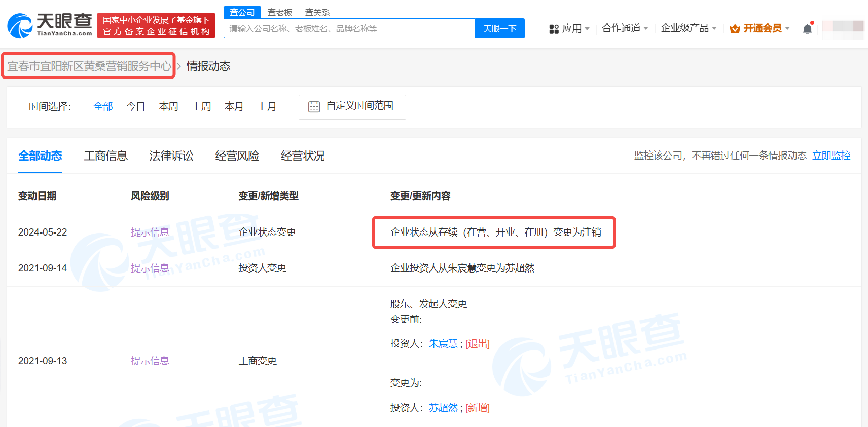Focus the company name search input field
868x427 pixels.
coord(349,29)
